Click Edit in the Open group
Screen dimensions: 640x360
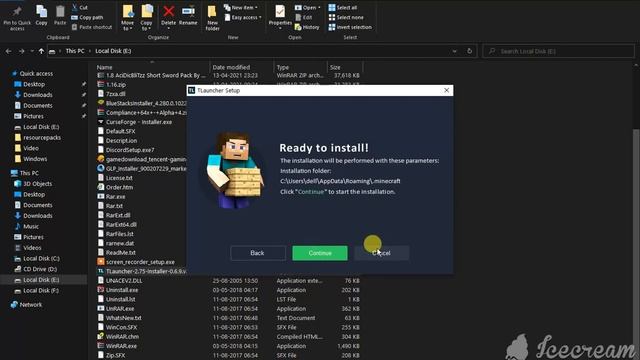[303, 17]
